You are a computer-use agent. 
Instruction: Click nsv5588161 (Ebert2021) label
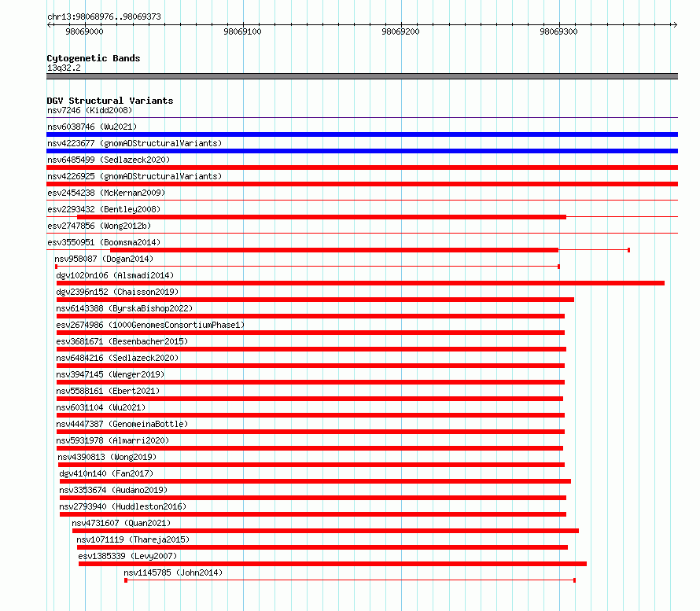pos(108,391)
